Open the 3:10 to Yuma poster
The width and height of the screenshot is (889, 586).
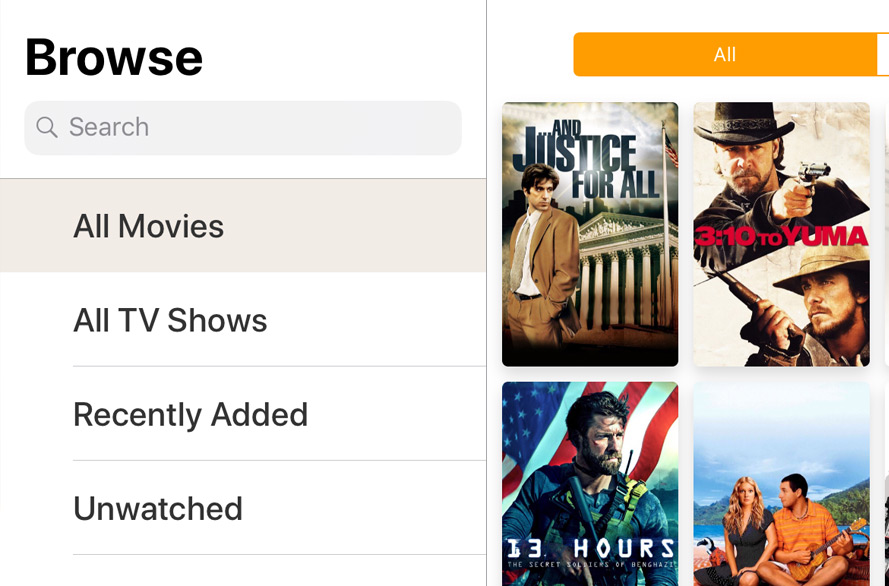(x=781, y=234)
